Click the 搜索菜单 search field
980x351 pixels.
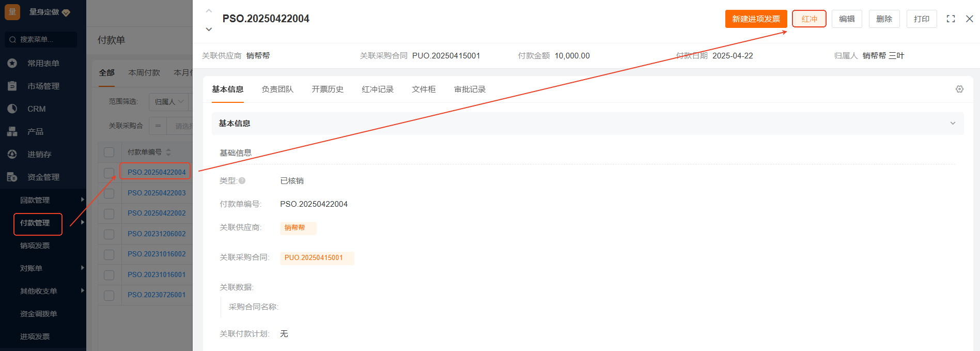pyautogui.click(x=41, y=39)
